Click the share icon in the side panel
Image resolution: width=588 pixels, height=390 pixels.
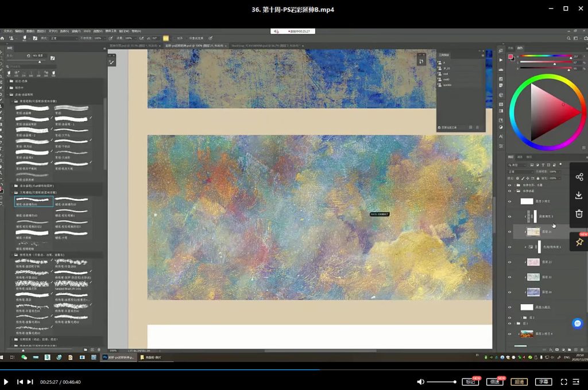tap(579, 177)
